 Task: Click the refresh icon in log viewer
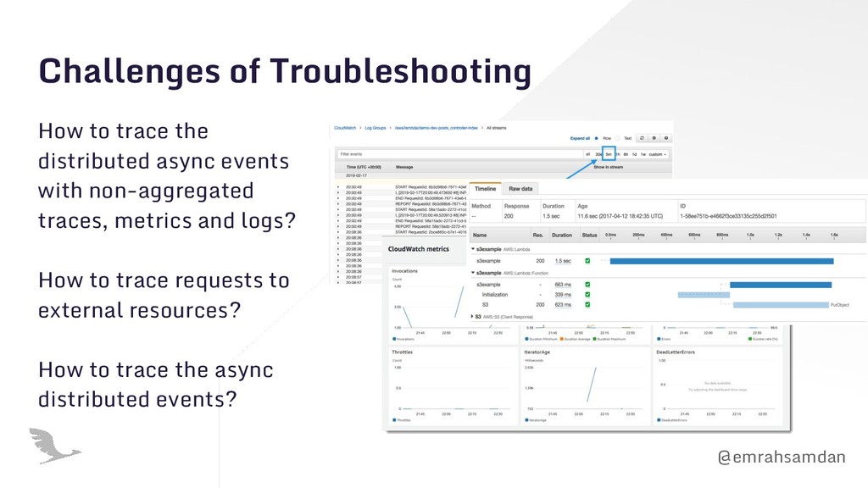642,138
